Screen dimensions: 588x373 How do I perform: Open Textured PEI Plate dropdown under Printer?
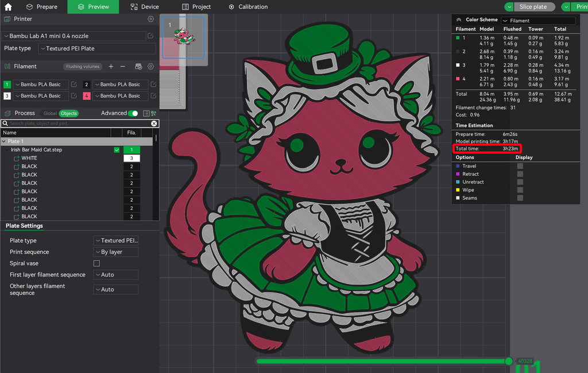[96, 48]
